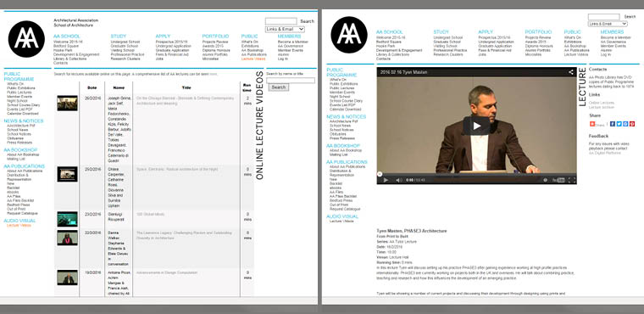Click Online Lectures link under Links
644x314 pixels.
click(x=602, y=103)
